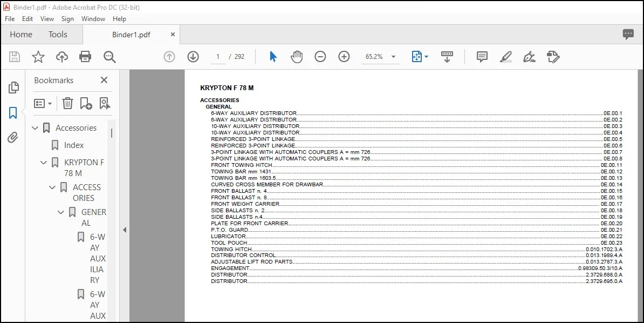Click the Index bookmark
Viewport: 644px width, 323px height.
[x=74, y=145]
